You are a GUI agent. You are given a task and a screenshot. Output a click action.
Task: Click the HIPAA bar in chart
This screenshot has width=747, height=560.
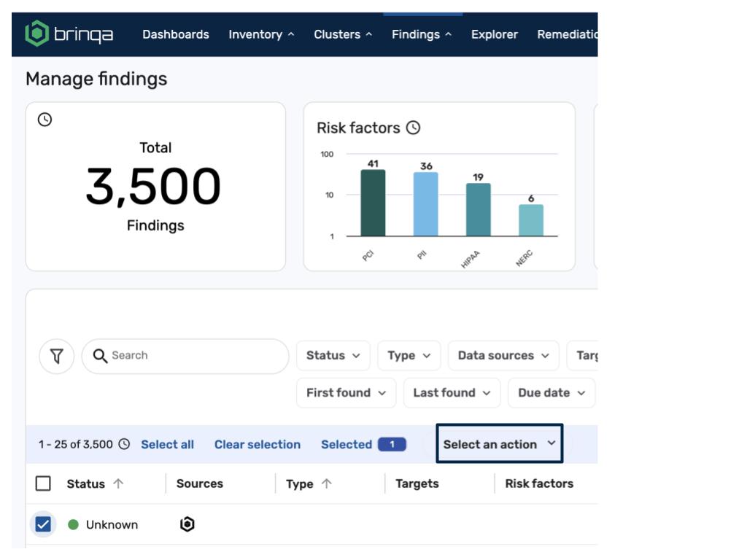point(479,209)
